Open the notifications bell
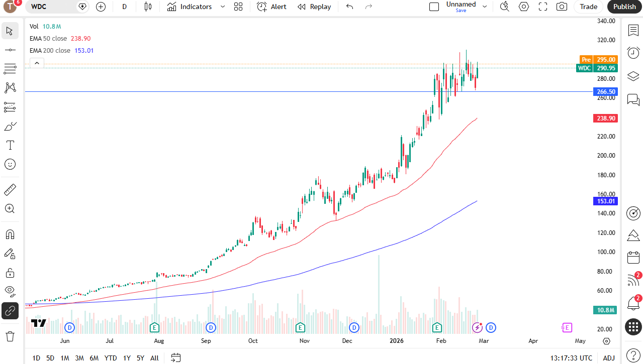643x364 pixels. click(x=633, y=303)
